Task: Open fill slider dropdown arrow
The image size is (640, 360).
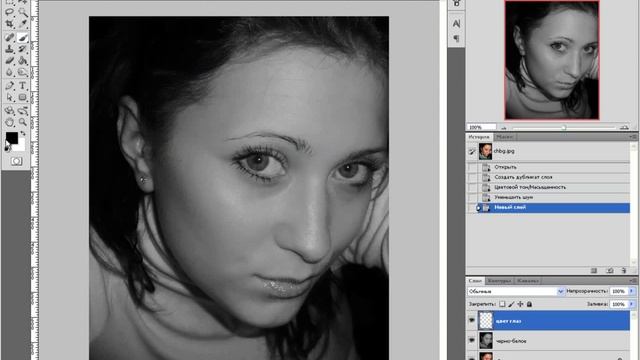Action: [x=632, y=304]
